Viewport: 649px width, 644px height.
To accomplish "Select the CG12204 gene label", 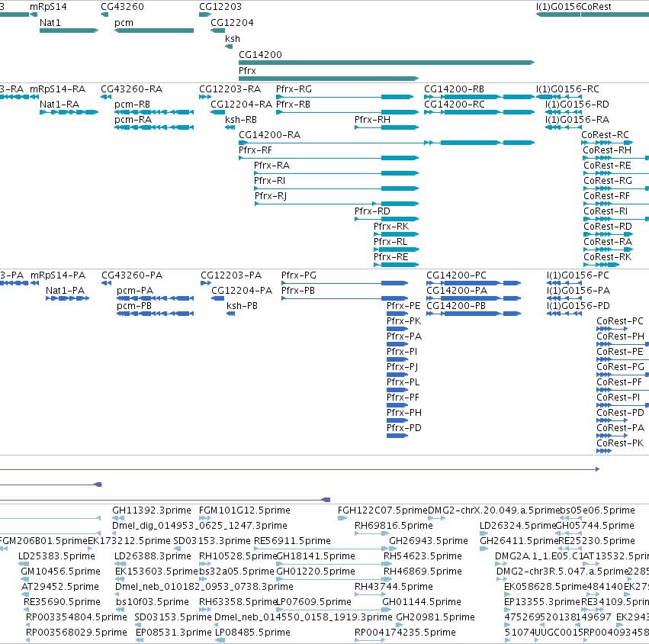I will tap(232, 23).
